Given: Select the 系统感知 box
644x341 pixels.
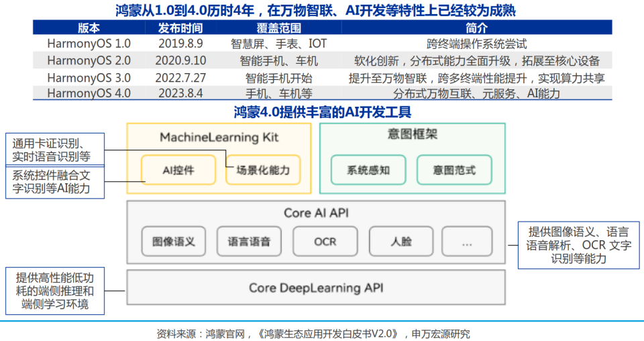Looking at the screenshot, I should click(368, 170).
